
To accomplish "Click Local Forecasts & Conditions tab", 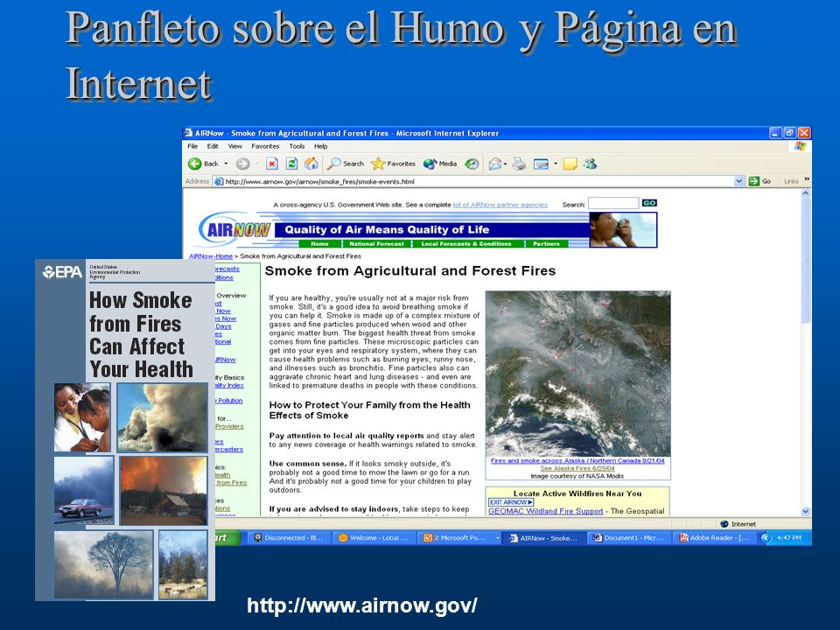I will [x=466, y=244].
